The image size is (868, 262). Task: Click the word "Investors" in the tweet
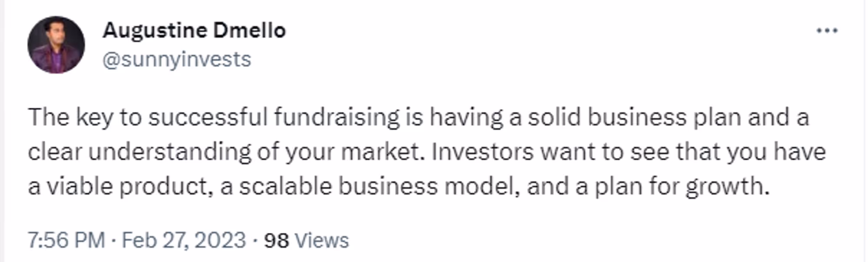[482, 152]
